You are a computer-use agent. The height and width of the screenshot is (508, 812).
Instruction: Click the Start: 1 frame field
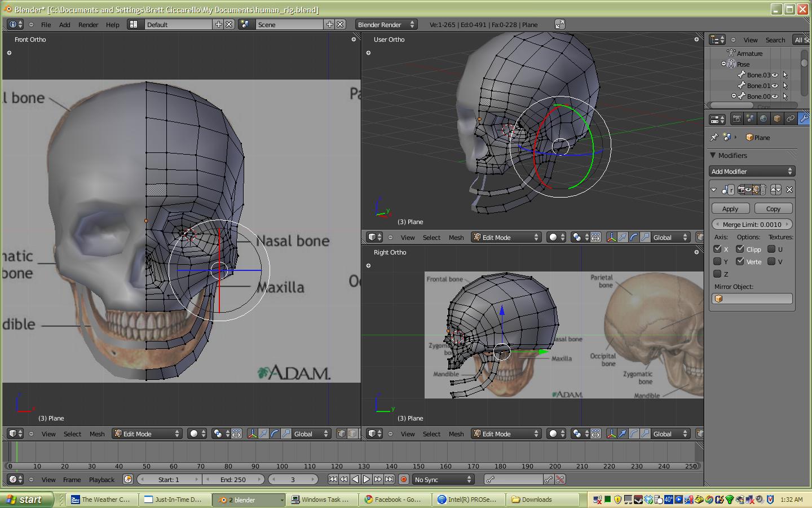coord(169,479)
